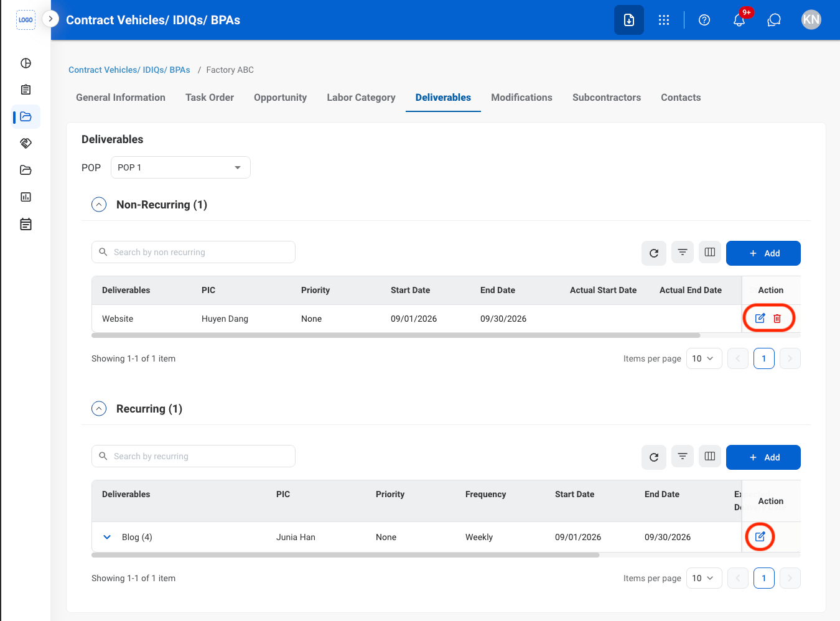Open the help question mark icon

click(x=704, y=20)
